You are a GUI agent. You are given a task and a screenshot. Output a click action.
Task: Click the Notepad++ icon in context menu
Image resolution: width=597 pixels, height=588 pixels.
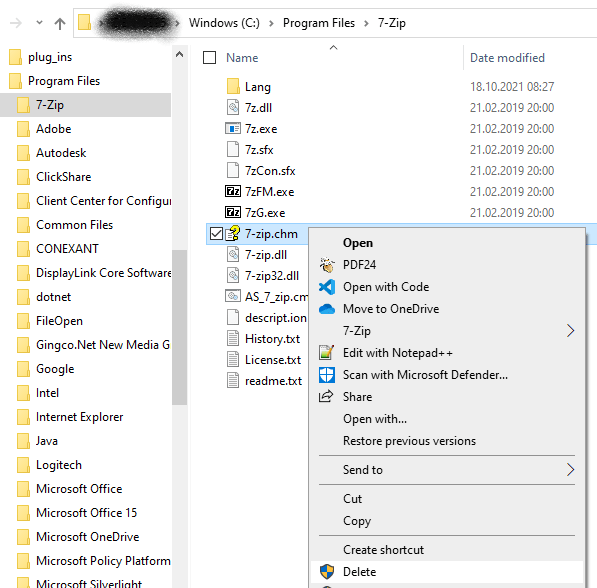327,353
